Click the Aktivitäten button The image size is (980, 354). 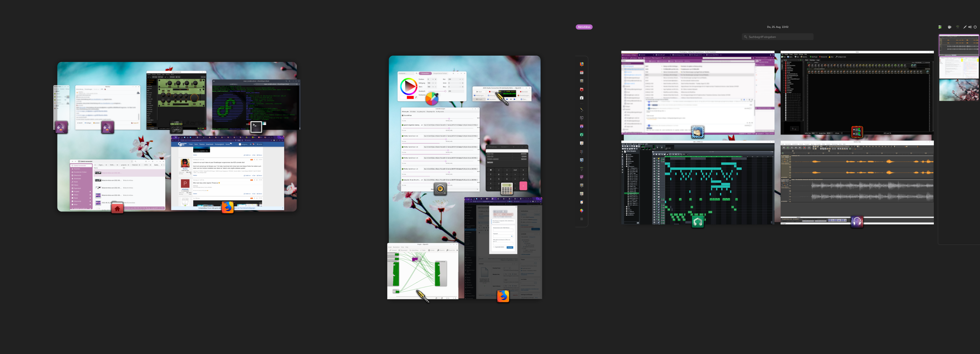pyautogui.click(x=584, y=27)
